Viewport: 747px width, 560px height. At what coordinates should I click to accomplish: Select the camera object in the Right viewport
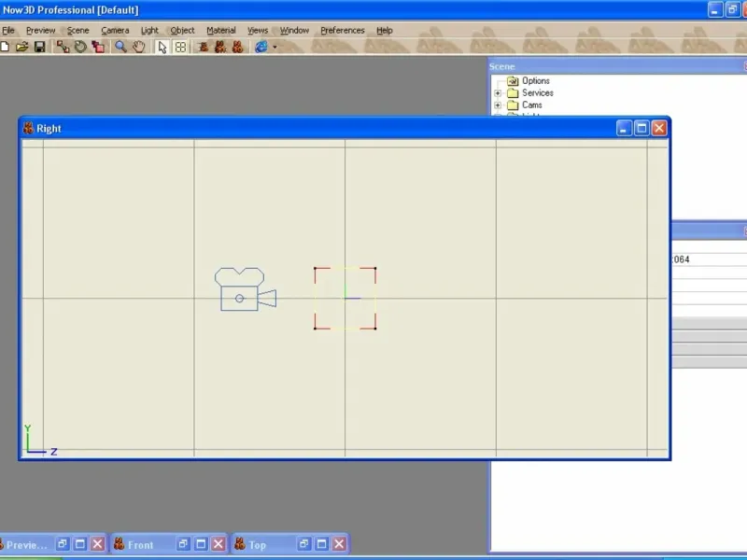246,289
